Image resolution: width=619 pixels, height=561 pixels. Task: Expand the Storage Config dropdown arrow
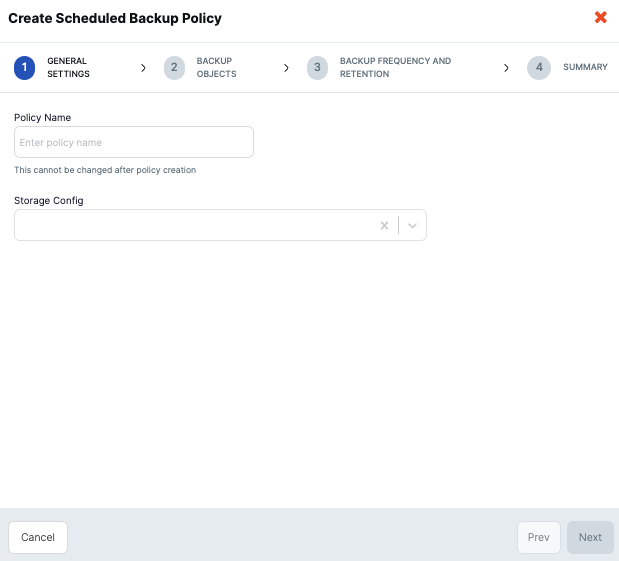[412, 226]
